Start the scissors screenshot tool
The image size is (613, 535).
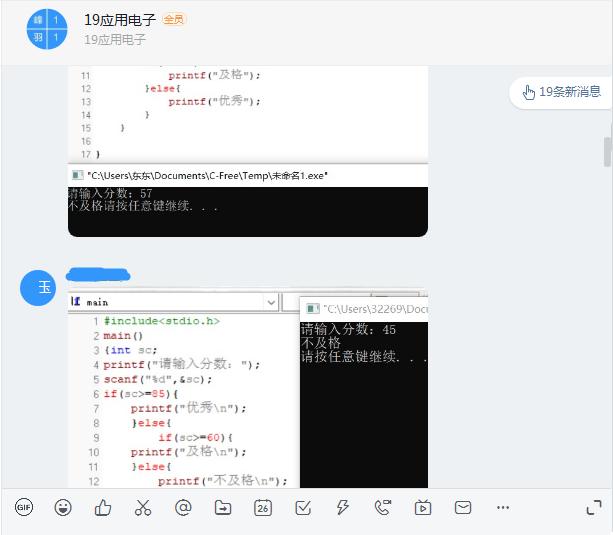[x=143, y=508]
